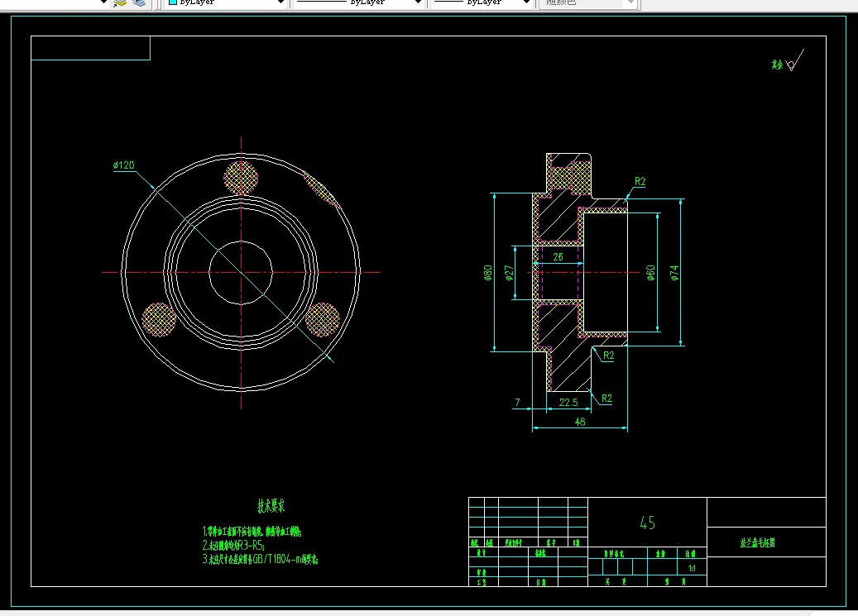Select the 法兰盘毛坯图 drawing title text
This screenshot has height=616, width=858.
757,542
